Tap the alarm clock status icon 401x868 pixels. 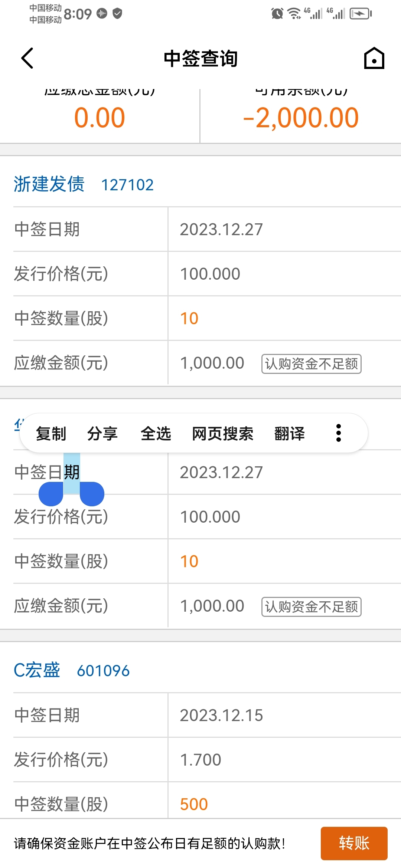(277, 14)
